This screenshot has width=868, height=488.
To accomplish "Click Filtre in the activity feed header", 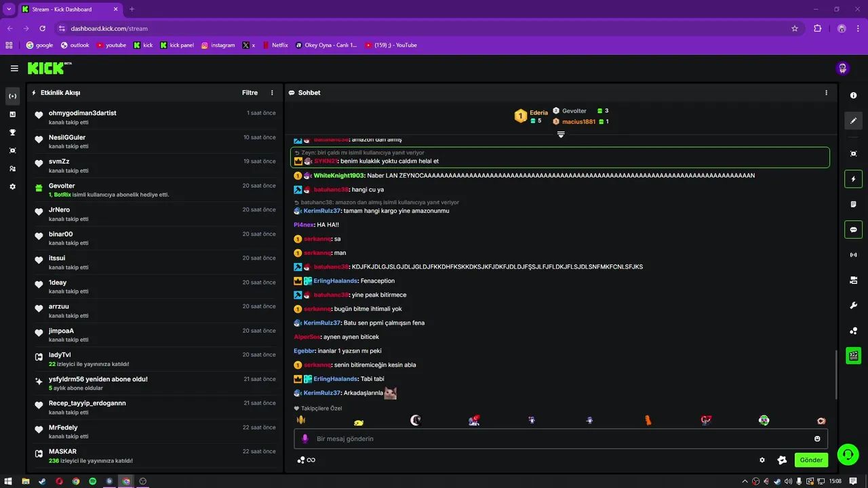I will coord(250,93).
